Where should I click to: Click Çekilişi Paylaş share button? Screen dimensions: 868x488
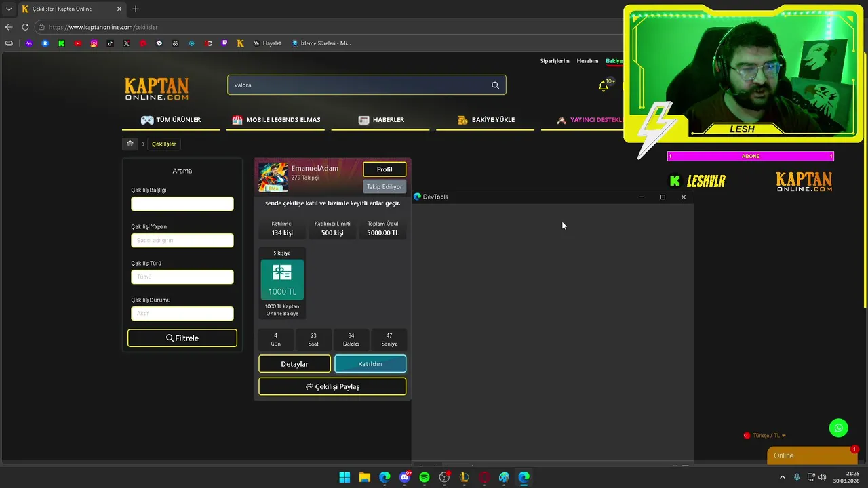(332, 386)
